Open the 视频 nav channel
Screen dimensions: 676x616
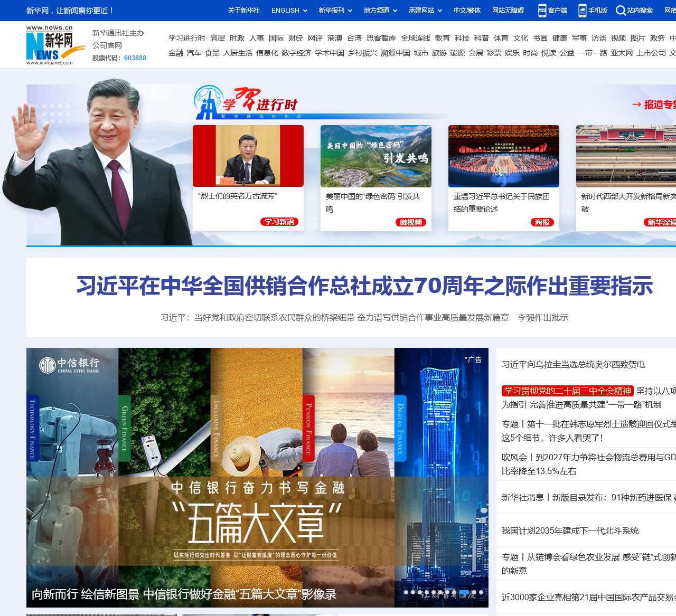click(618, 38)
